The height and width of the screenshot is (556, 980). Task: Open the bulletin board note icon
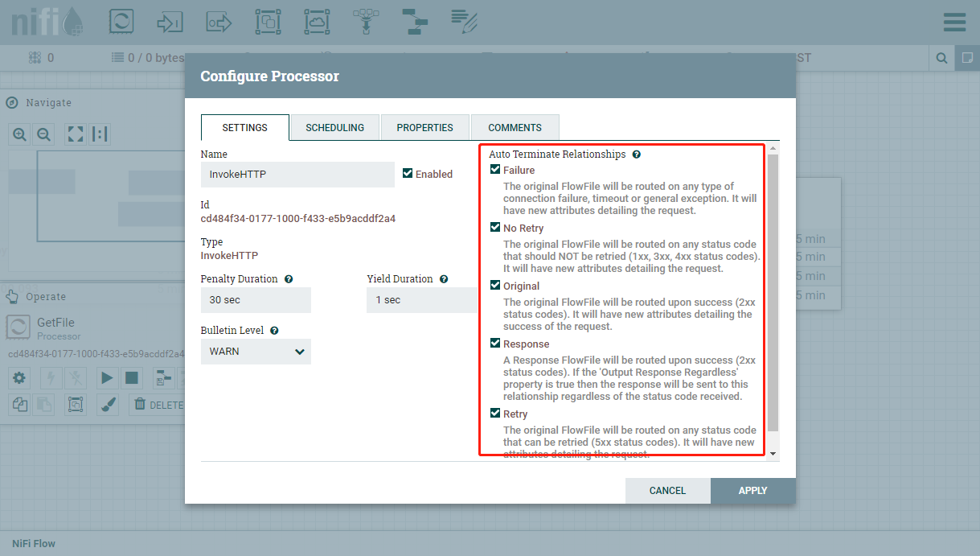point(966,58)
